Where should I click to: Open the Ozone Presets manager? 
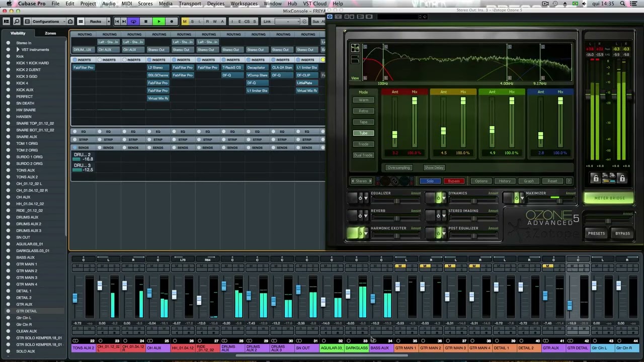pos(597,233)
